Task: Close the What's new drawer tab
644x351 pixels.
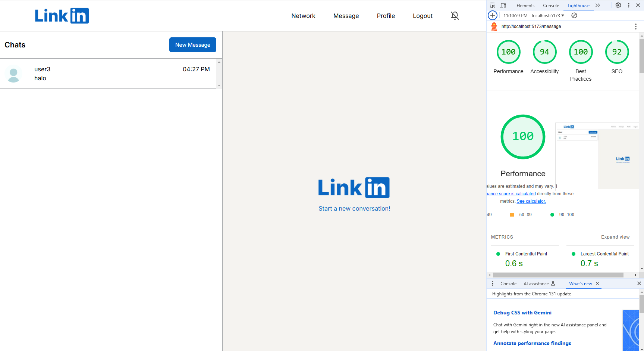Action: (x=597, y=283)
